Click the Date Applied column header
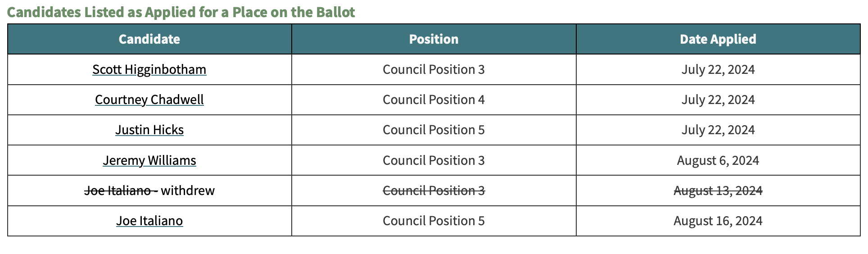This screenshot has width=868, height=254. coord(718,39)
